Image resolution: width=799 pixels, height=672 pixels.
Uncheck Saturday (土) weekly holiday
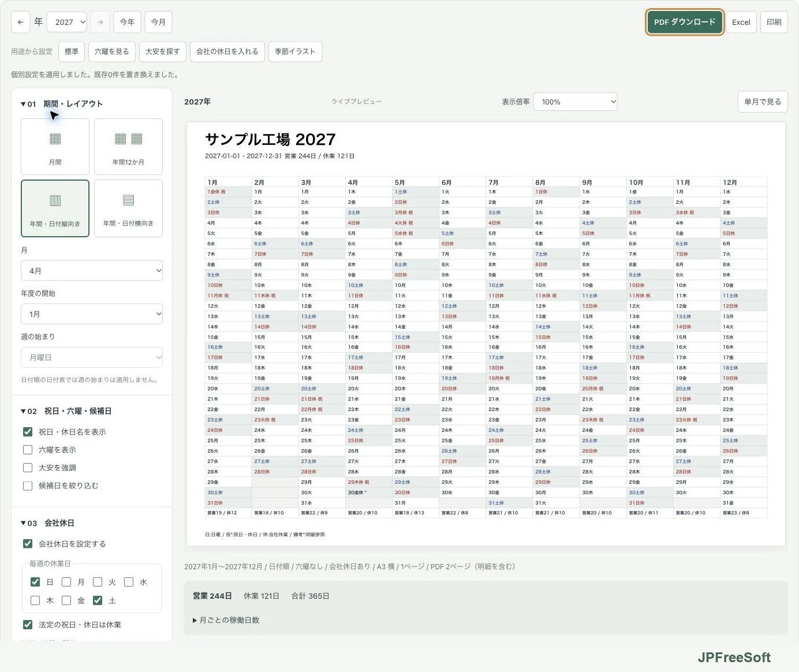(98, 600)
